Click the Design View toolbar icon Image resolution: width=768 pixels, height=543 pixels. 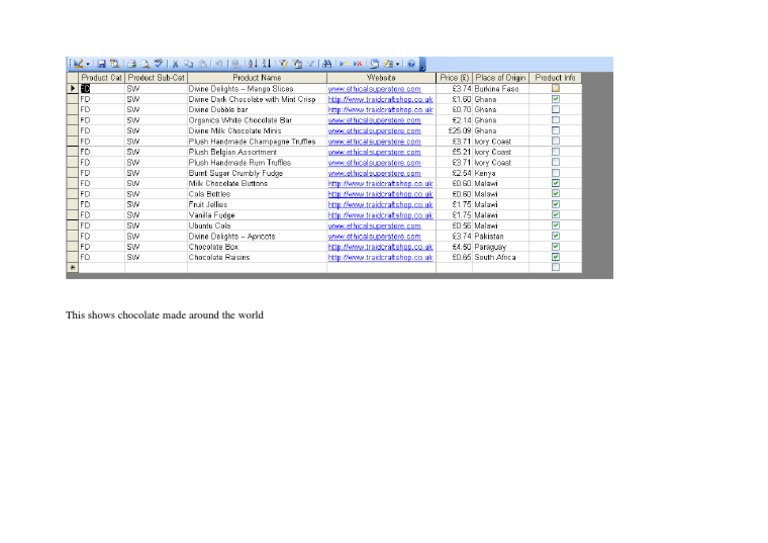pyautogui.click(x=78, y=64)
